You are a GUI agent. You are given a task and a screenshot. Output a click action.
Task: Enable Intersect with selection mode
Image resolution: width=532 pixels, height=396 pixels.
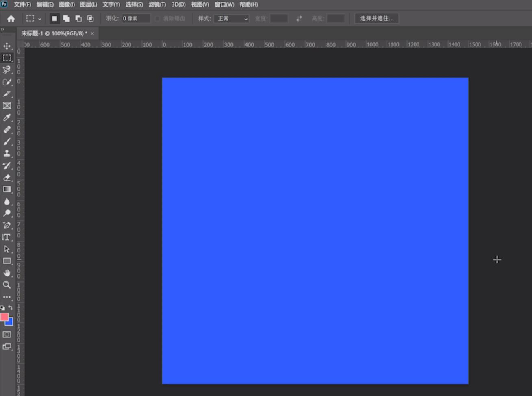[90, 18]
